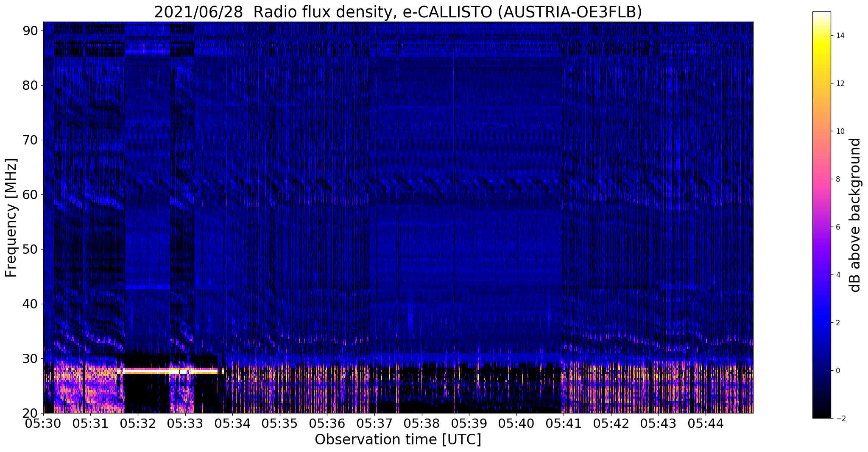This screenshot has height=452, width=868.
Task: Click the 05:31 time tick label
Action: tap(91, 424)
